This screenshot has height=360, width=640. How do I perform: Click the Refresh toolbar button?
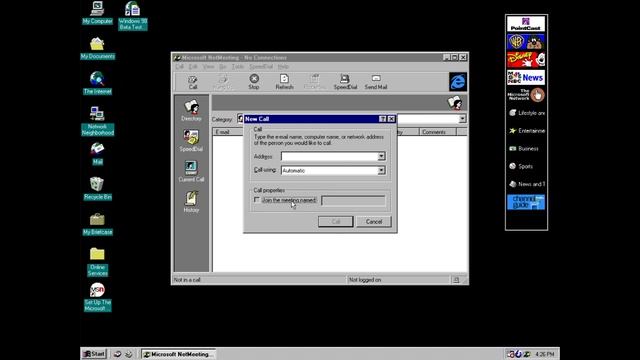click(x=284, y=82)
